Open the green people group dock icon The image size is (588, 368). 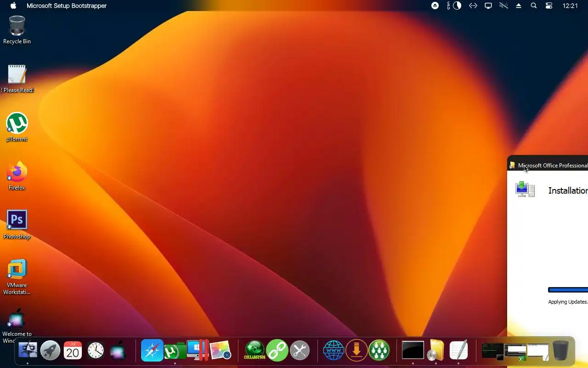pyautogui.click(x=379, y=351)
